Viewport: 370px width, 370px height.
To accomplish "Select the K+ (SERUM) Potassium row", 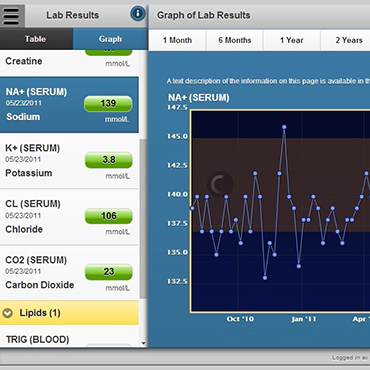I will click(69, 161).
